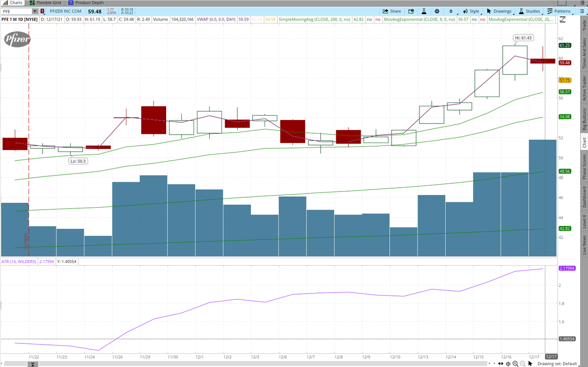Image resolution: width=588 pixels, height=367 pixels.
Task: Click the flask quick study icon
Action: coord(424,11)
